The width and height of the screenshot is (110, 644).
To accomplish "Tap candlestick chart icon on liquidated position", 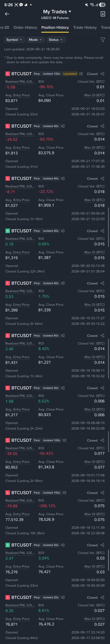I will [81, 74].
